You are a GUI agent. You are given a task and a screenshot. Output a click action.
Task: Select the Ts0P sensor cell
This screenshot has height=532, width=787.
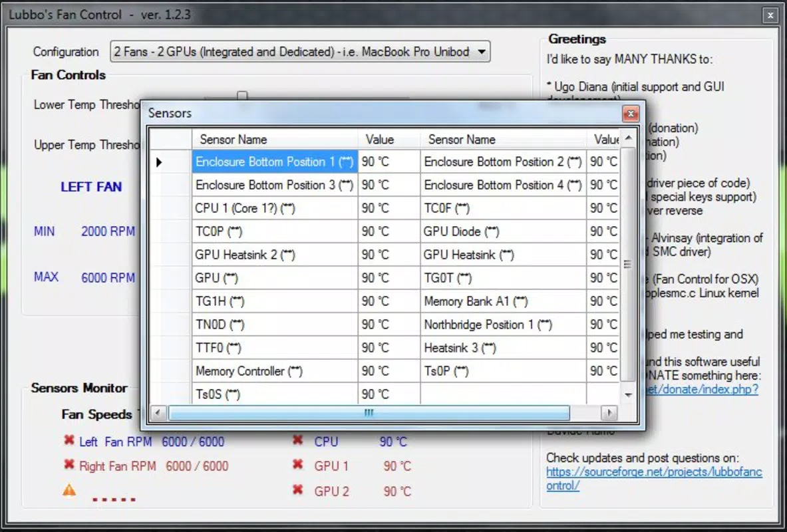point(503,371)
